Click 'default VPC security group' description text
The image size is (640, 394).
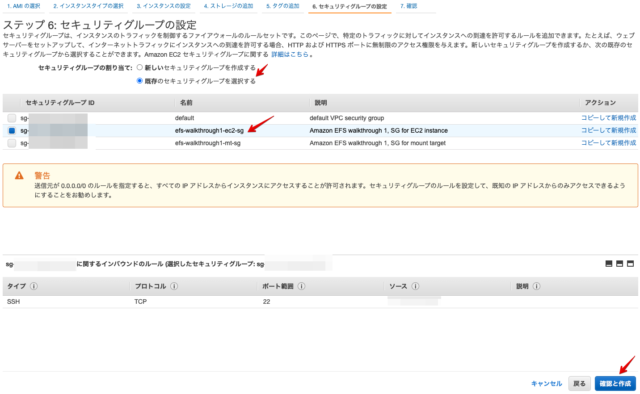pos(347,118)
